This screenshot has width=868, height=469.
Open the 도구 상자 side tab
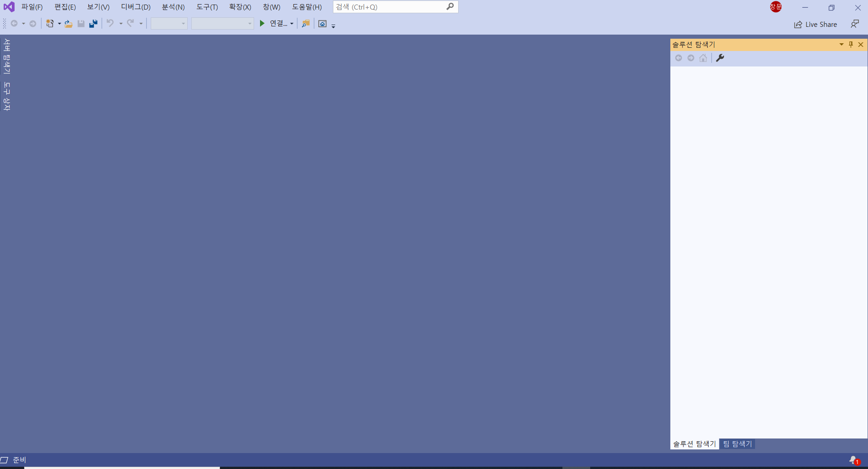[7, 97]
